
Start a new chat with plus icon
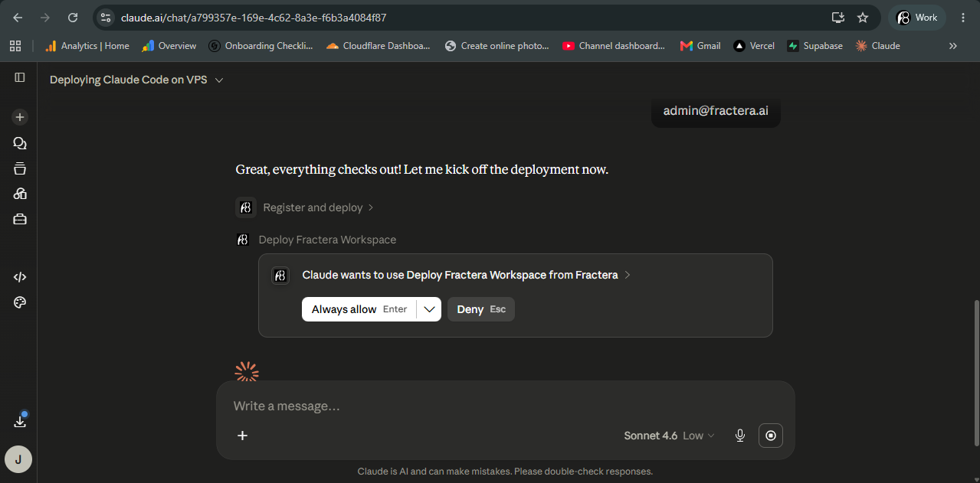tap(20, 117)
